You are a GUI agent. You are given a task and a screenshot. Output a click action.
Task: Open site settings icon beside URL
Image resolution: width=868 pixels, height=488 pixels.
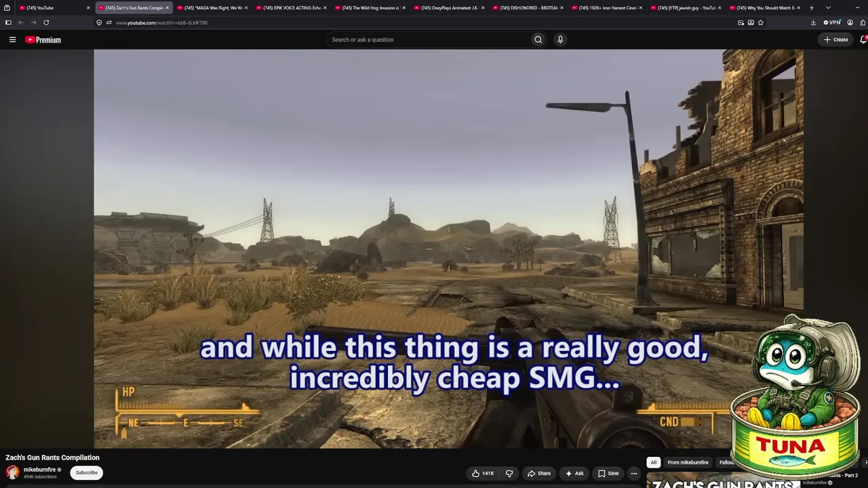108,22
